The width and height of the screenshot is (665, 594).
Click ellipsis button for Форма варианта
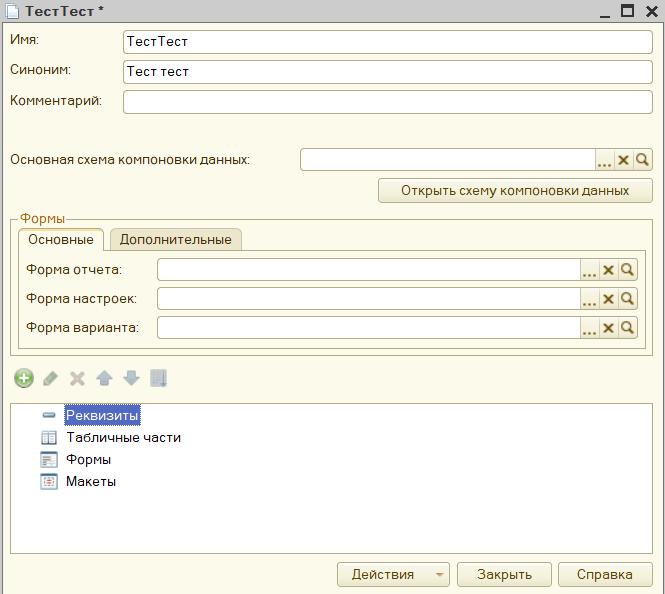coord(590,328)
